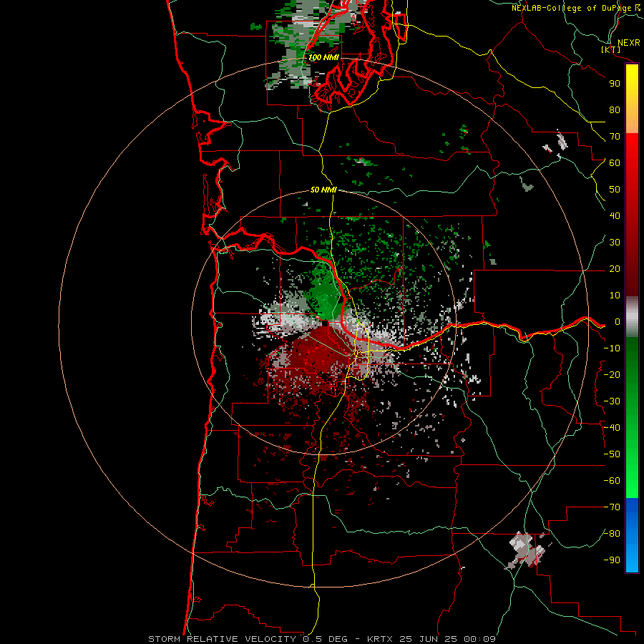The image size is (644, 644).
Task: Select the -10 knot scale value
Action: [612, 348]
